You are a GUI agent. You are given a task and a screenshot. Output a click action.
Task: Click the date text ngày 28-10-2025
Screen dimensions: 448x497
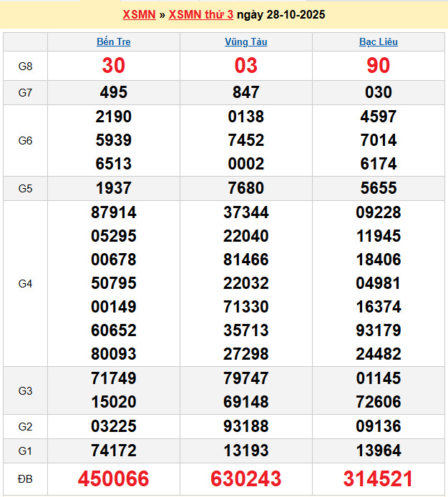(281, 14)
